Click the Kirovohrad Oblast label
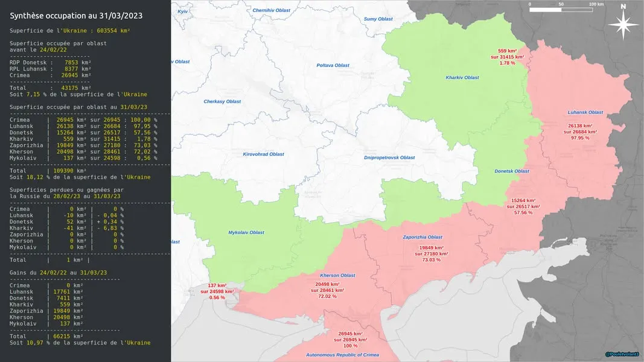This screenshot has height=362, width=644. pyautogui.click(x=263, y=154)
